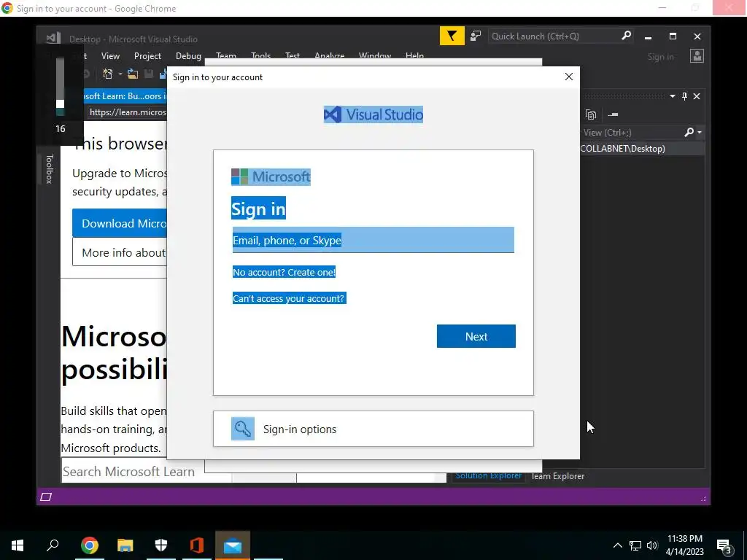Open the notification center icon
Image resolution: width=747 pixels, height=560 pixels.
pos(724,547)
